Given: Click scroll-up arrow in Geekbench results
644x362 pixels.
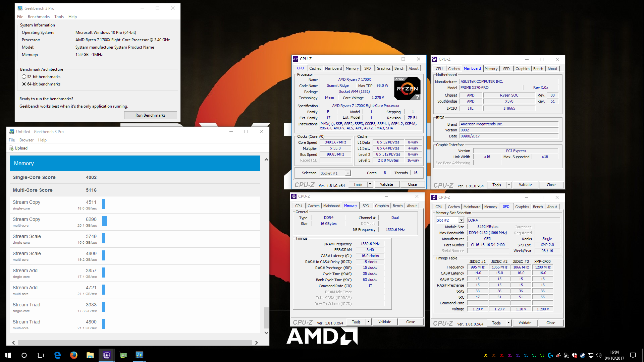Looking at the screenshot, I should click(x=266, y=160).
